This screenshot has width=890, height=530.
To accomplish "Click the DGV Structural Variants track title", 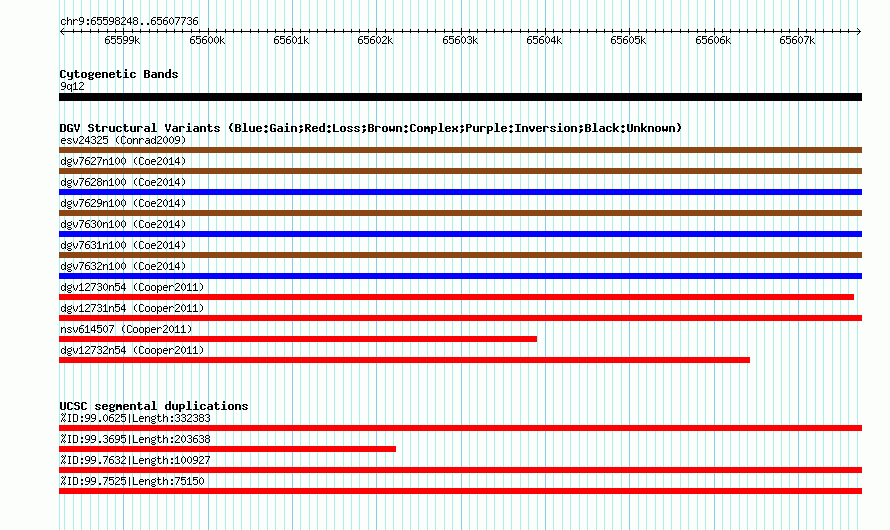I will (371, 128).
